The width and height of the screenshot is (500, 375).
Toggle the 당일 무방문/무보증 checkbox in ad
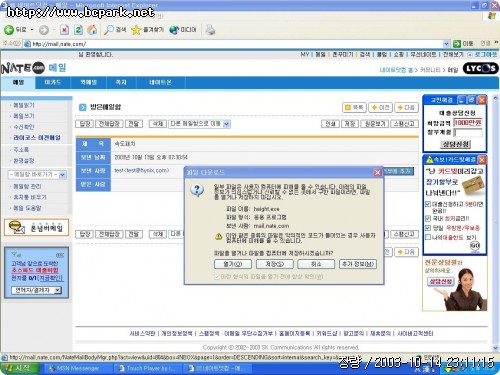[428, 228]
